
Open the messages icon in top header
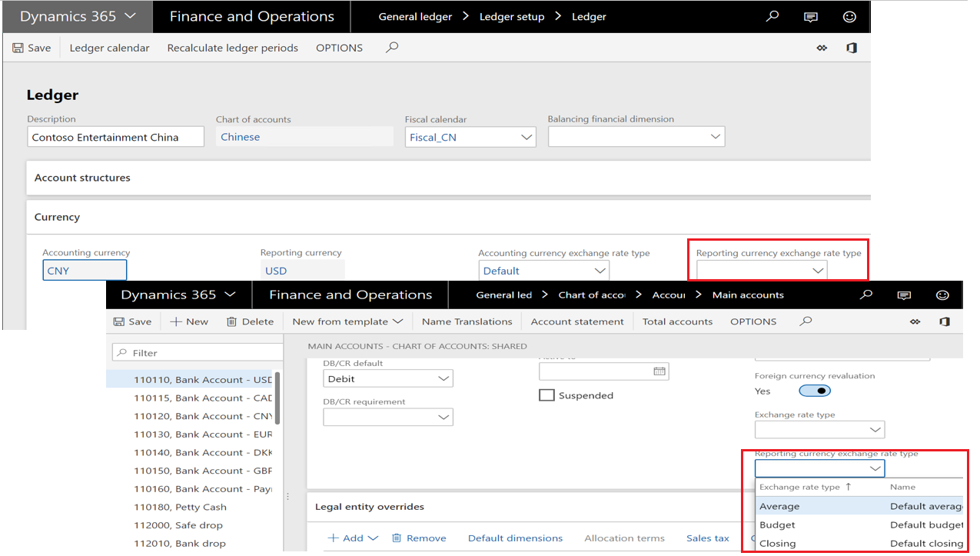(x=811, y=16)
